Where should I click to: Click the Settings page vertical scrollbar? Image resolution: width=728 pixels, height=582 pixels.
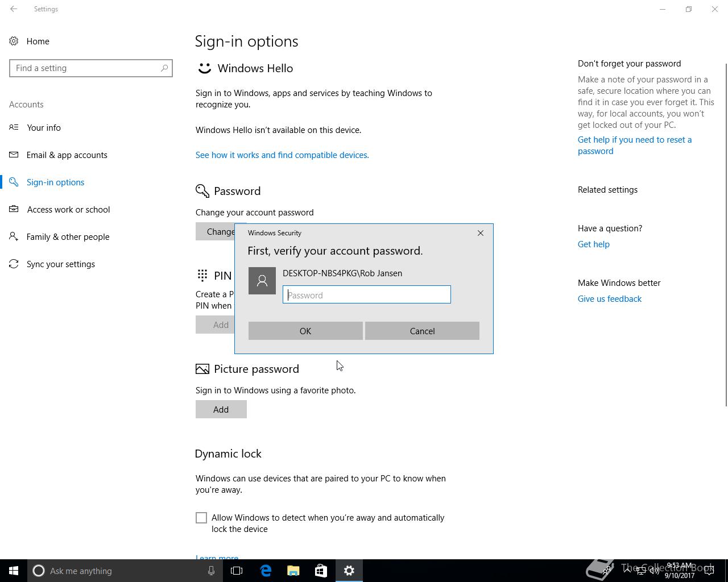click(x=725, y=234)
